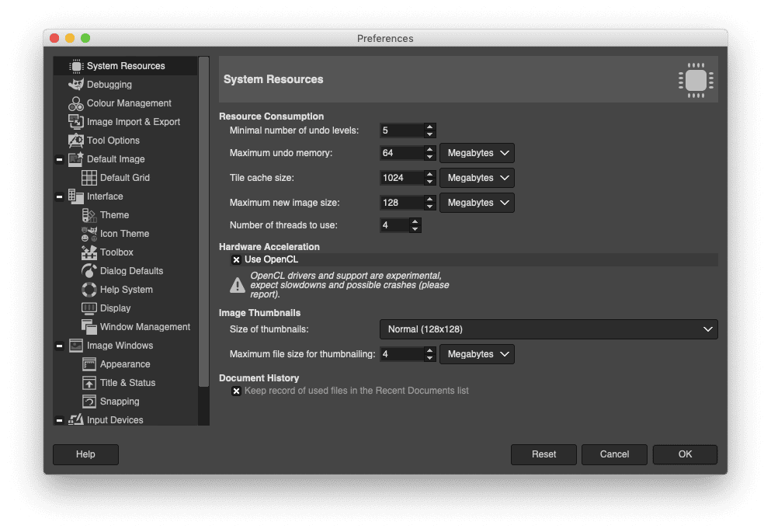Image resolution: width=771 pixels, height=532 pixels.
Task: Open Image Import & Export icon
Action: click(76, 122)
